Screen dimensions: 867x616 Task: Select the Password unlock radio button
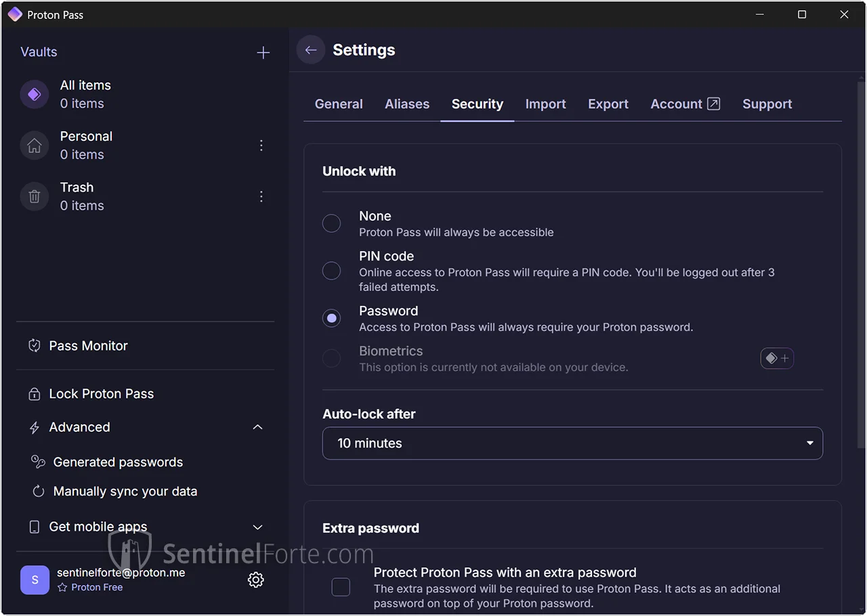[331, 318]
